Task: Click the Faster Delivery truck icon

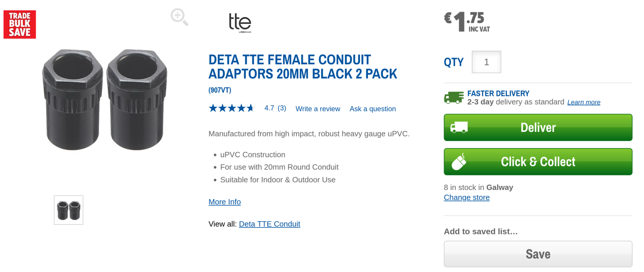Action: [454, 98]
